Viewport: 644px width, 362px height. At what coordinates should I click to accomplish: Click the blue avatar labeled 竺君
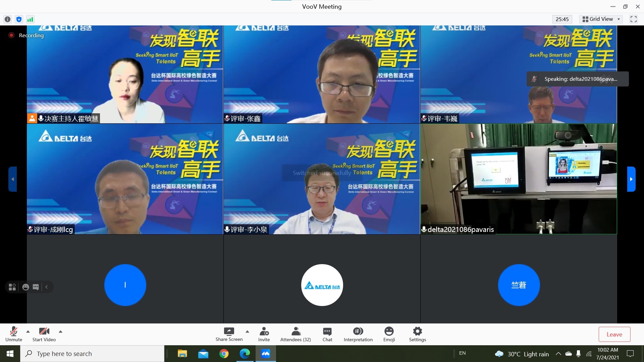click(519, 285)
